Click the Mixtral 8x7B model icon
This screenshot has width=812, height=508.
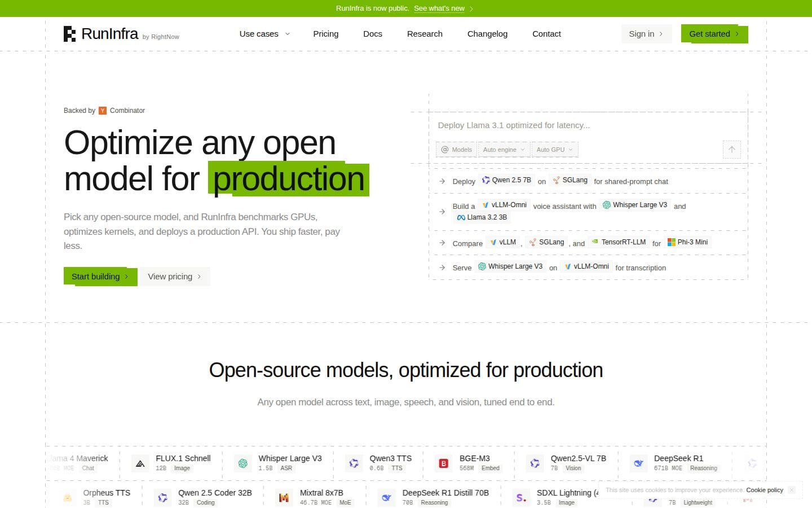pyautogui.click(x=284, y=498)
